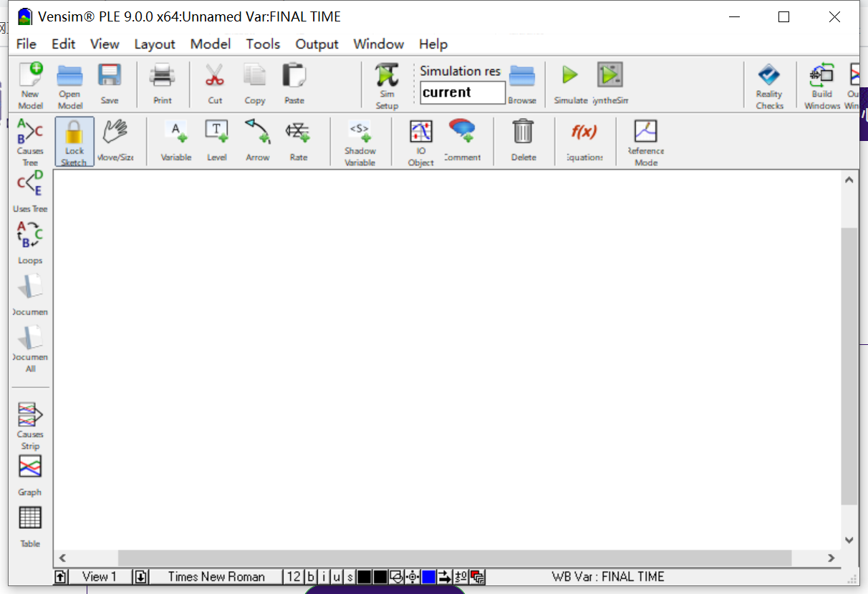The image size is (868, 594).
Task: Open the Table tool in sidebar
Action: tap(30, 527)
